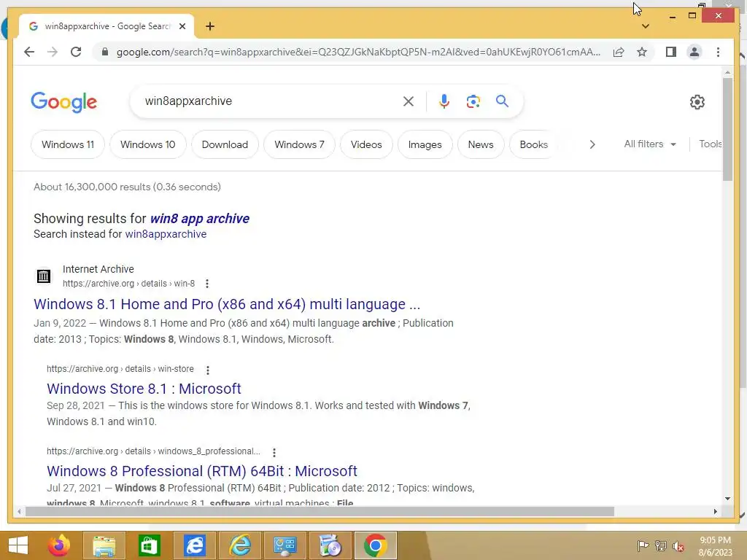
Task: Open more options for archive.org win-8 result
Action: coord(206,284)
